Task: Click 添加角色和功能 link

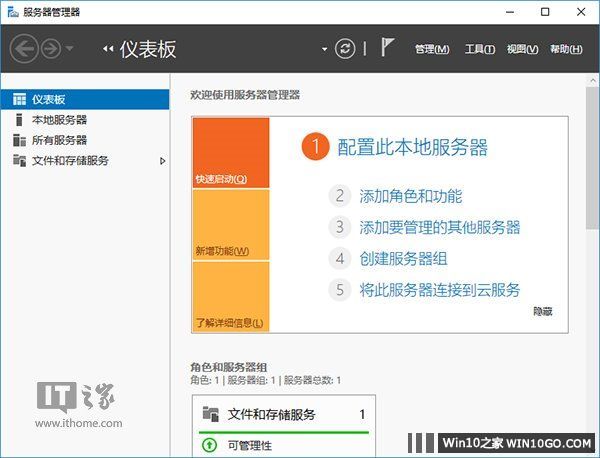Action: tap(410, 196)
